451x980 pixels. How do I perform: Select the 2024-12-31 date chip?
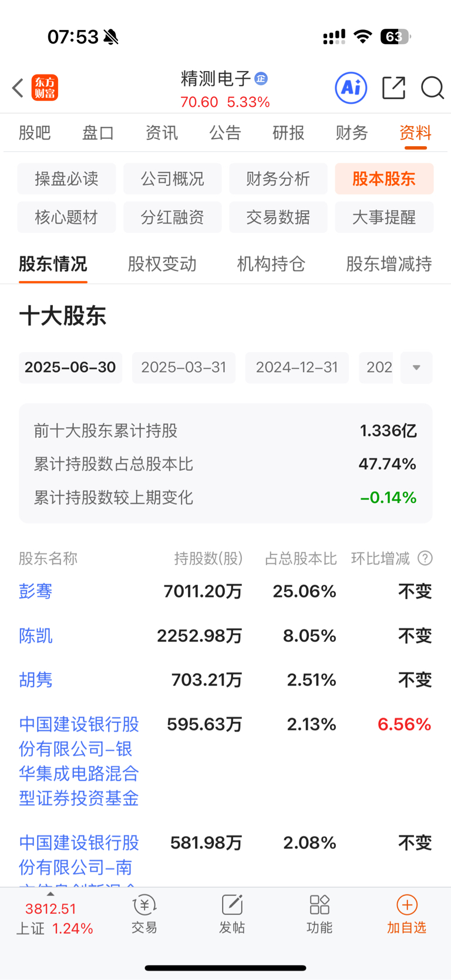[x=297, y=367]
